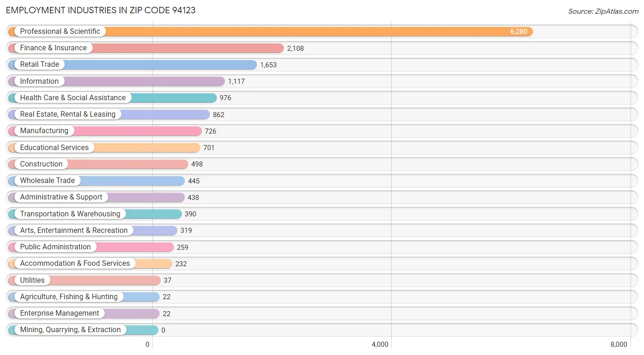The image size is (644, 355).
Task: Click the Retail Trade label
Action: (x=39, y=65)
